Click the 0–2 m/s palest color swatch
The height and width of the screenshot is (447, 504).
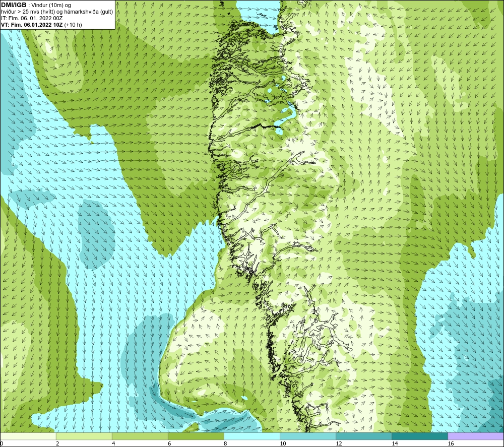[28, 436]
